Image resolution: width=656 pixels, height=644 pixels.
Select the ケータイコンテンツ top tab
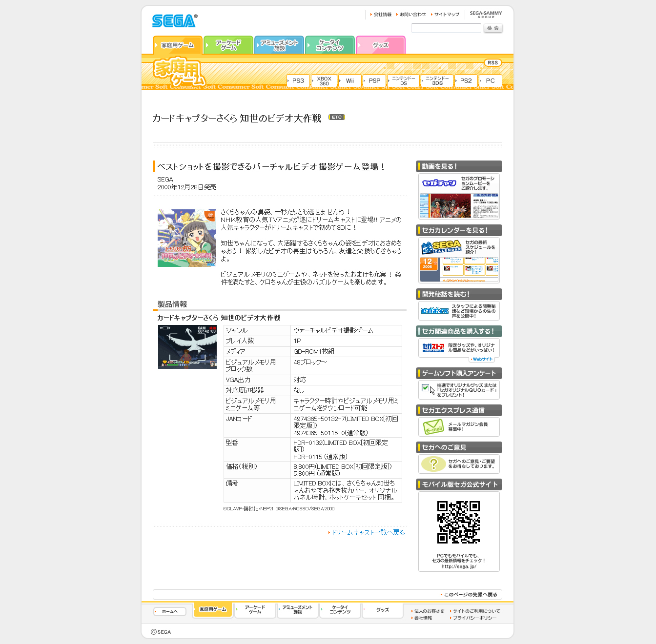[x=330, y=45]
